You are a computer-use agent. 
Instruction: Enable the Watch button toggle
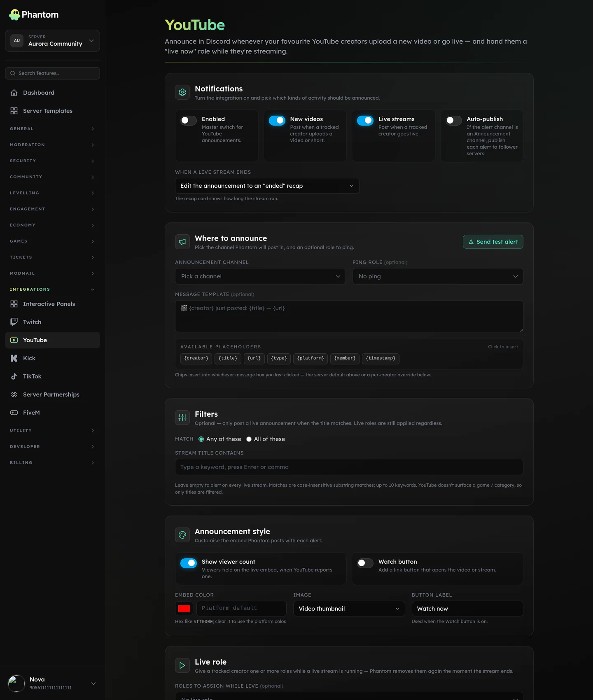tap(365, 563)
